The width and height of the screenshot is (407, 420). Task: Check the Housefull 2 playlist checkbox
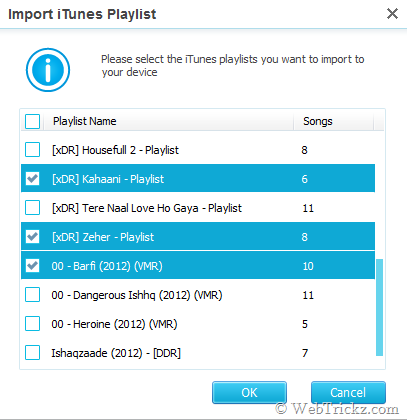click(33, 150)
